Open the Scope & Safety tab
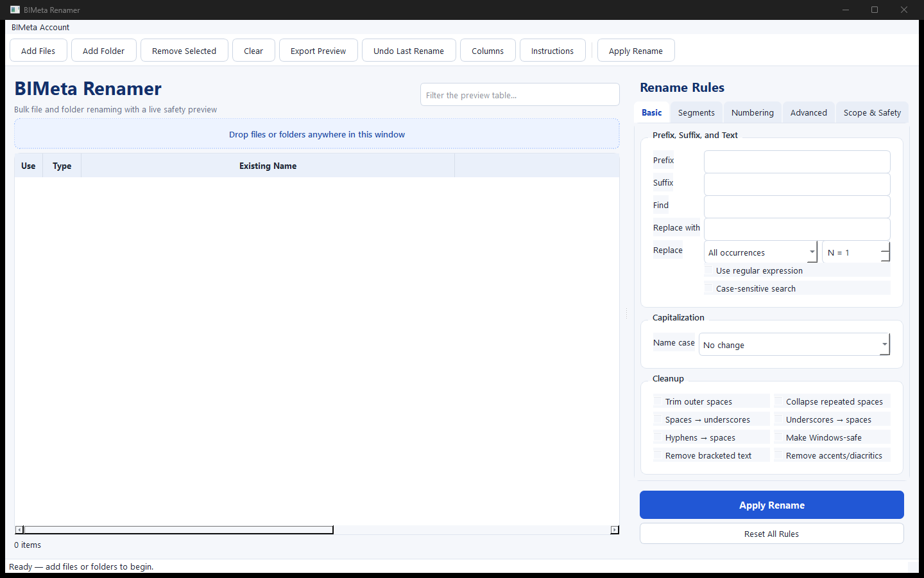The image size is (924, 578). [x=872, y=112]
